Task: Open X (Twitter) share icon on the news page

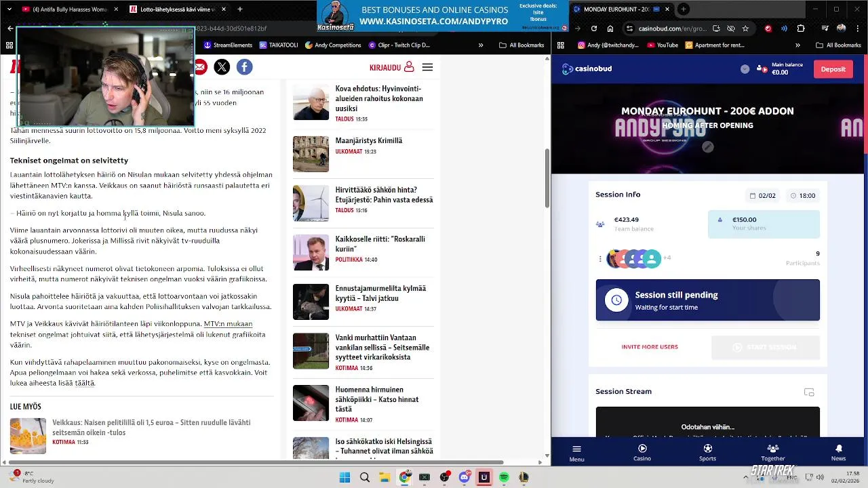Action: point(222,66)
